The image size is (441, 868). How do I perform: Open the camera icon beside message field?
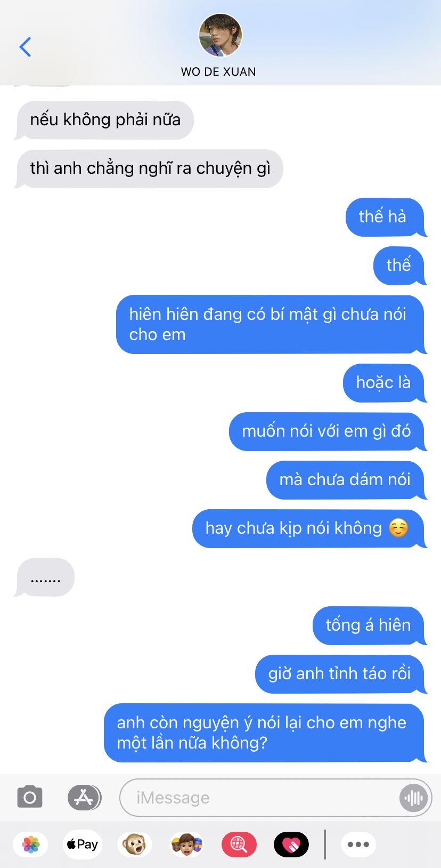(x=30, y=798)
